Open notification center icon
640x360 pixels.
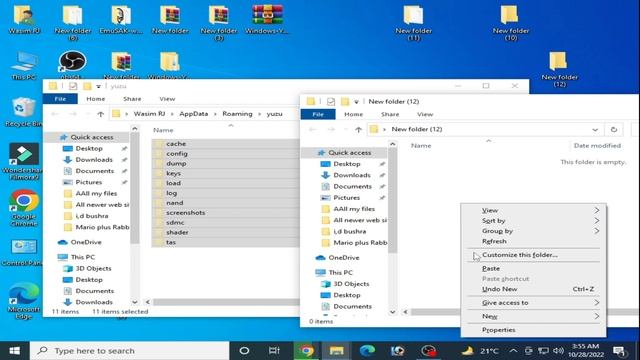(x=619, y=351)
